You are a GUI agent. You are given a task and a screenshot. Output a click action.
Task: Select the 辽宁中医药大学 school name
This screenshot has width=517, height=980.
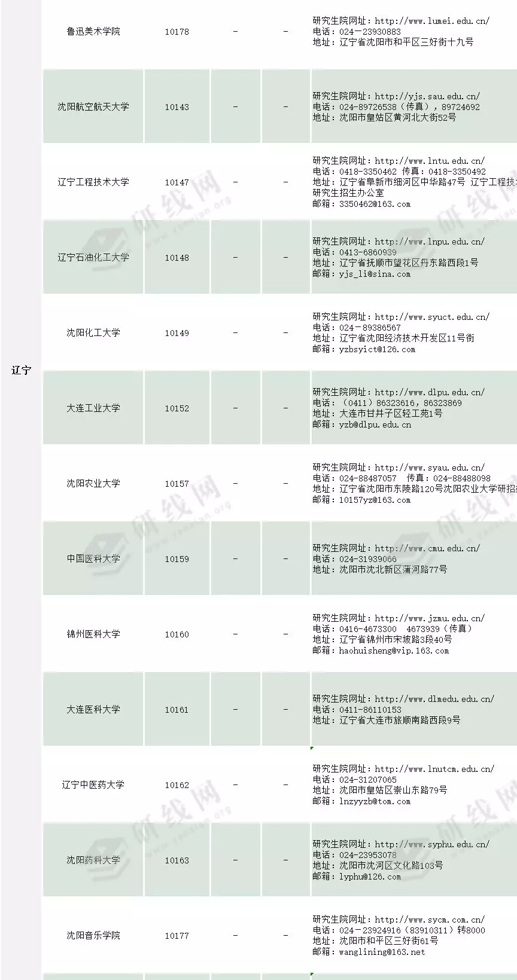click(x=93, y=784)
